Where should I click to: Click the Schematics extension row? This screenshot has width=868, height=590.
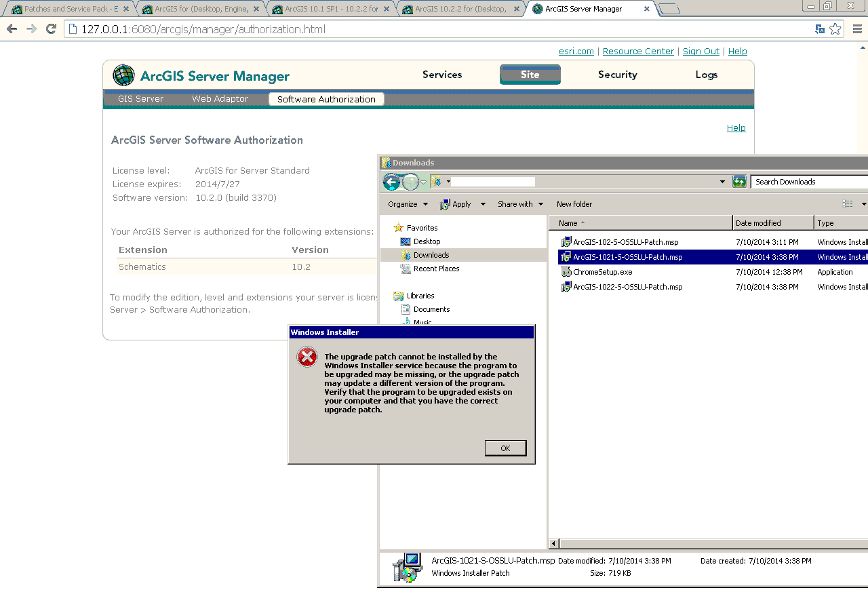[246, 267]
